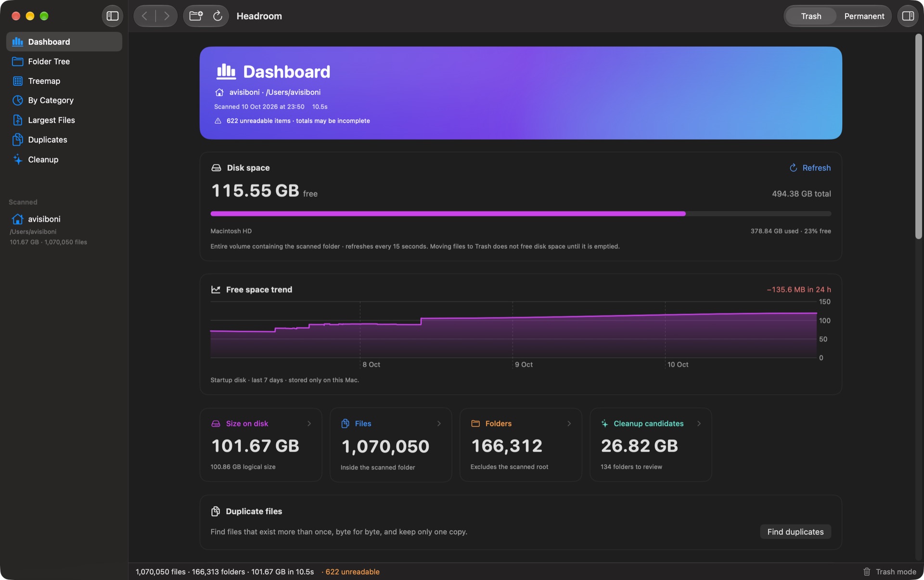This screenshot has height=580, width=924.
Task: Expand the Size on disk card chevron
Action: pyautogui.click(x=309, y=424)
